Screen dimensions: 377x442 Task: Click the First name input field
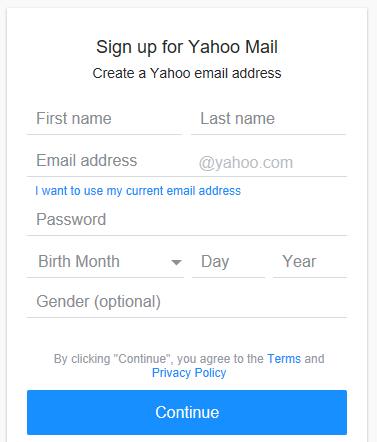coord(104,119)
